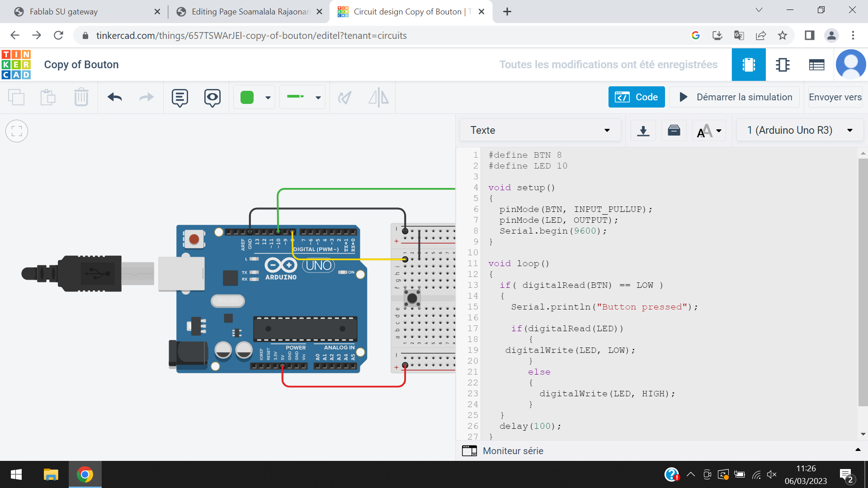
Task: Select the Arduino Uno R3 board dropdown
Action: pos(800,130)
